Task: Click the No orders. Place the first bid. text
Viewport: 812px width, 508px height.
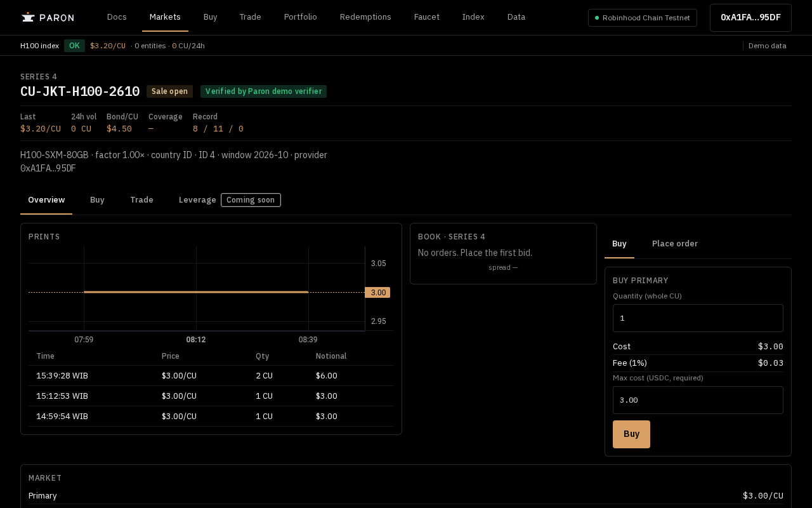Action: point(475,253)
